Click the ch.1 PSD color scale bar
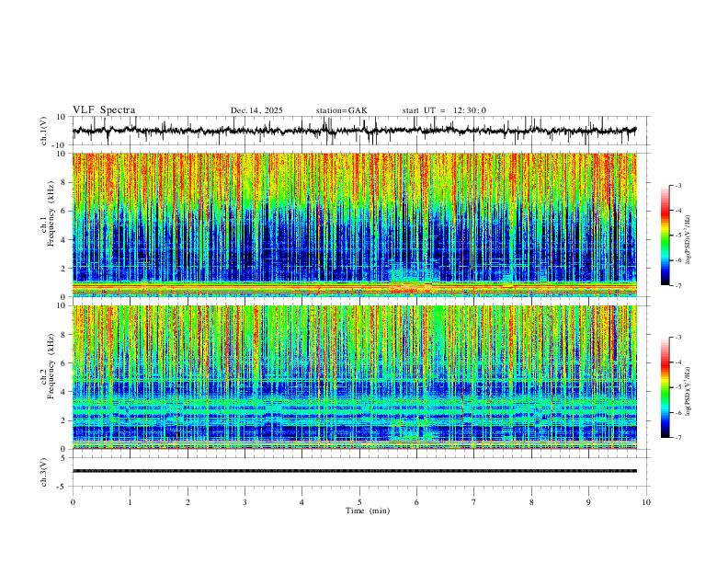The image size is (728, 563). [x=665, y=236]
